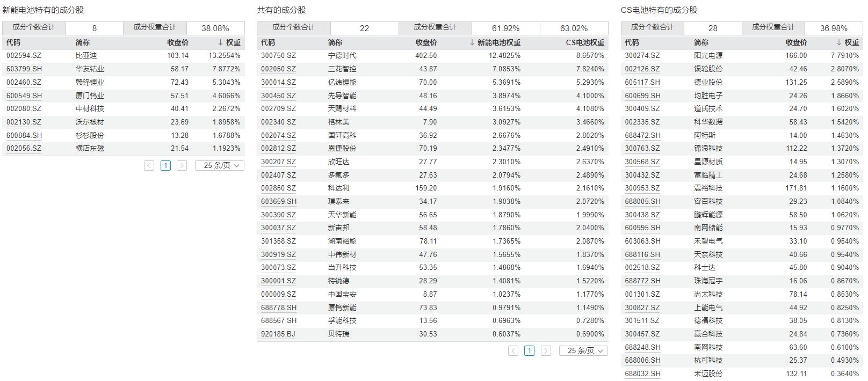Click next page arrow in 共有的成分股 table

tap(546, 351)
